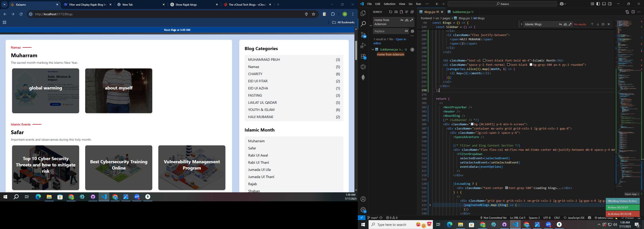Screen dimensions: 644x229
Task: Open the Accounts icon in activity bar
Action: [x=363, y=199]
